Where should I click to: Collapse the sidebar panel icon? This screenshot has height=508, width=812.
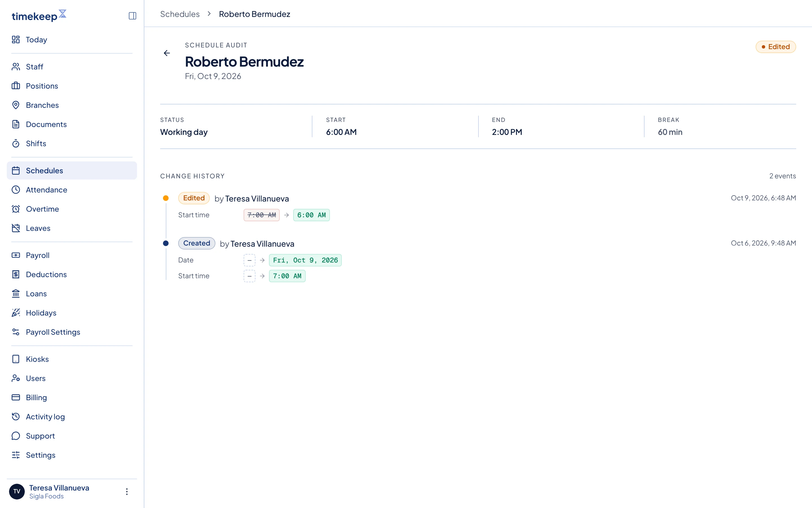132,16
